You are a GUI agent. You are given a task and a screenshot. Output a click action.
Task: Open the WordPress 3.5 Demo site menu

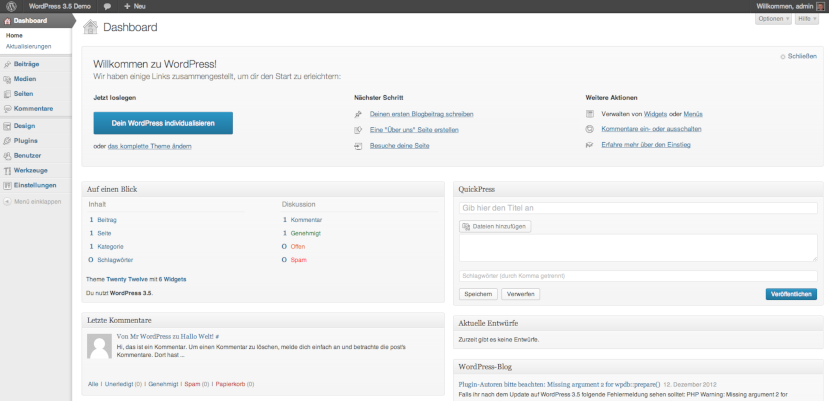pyautogui.click(x=60, y=6)
